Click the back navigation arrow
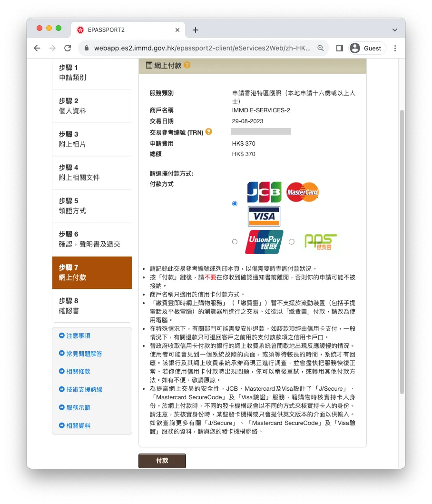The width and height of the screenshot is (432, 504). click(37, 48)
